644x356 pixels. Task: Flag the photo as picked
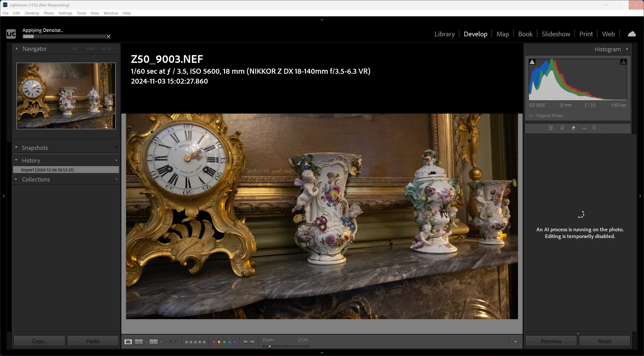click(x=170, y=342)
